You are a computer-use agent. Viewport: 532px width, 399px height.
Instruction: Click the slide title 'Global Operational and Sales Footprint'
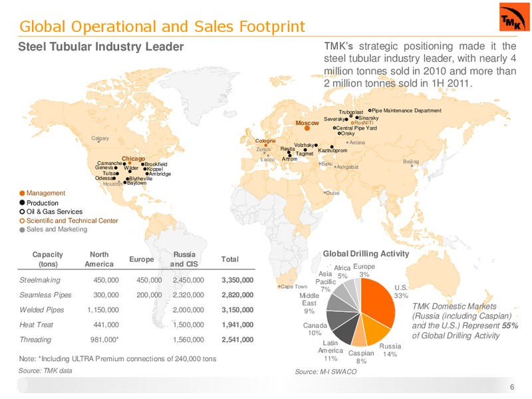[162, 27]
